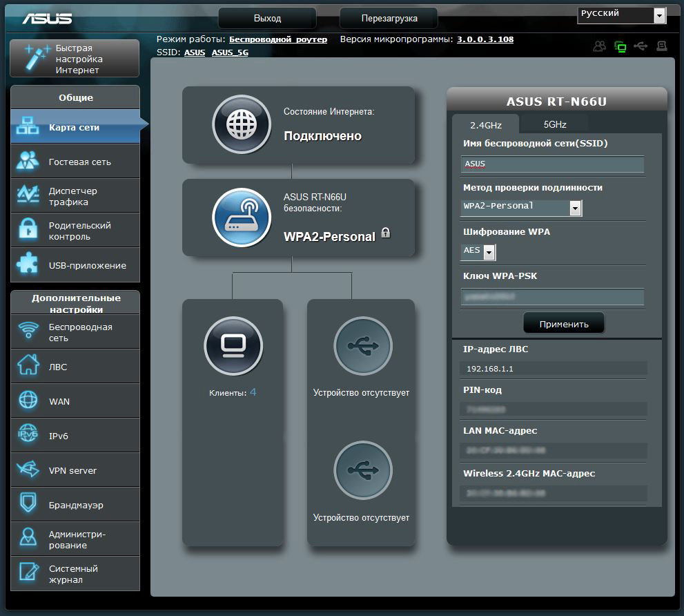Switch to the 2.4GHz tab

point(485,125)
